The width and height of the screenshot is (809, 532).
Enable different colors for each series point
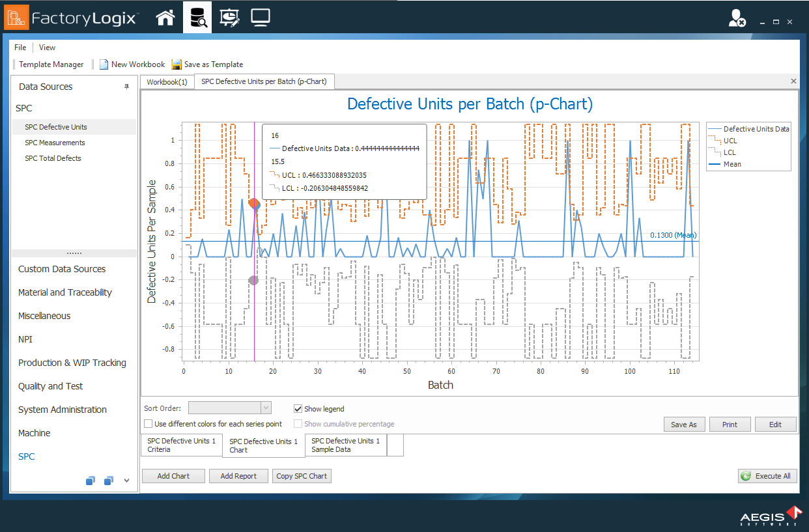pos(149,424)
